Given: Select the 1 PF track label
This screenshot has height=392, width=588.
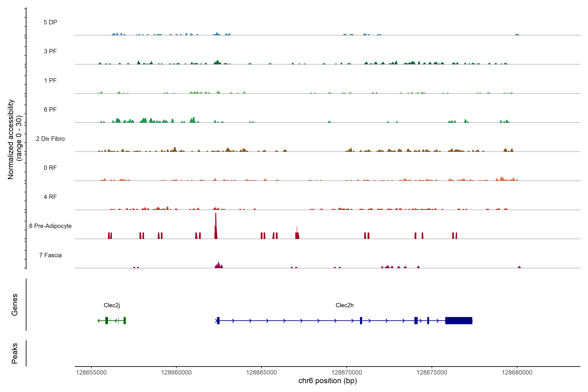Looking at the screenshot, I should [x=50, y=81].
